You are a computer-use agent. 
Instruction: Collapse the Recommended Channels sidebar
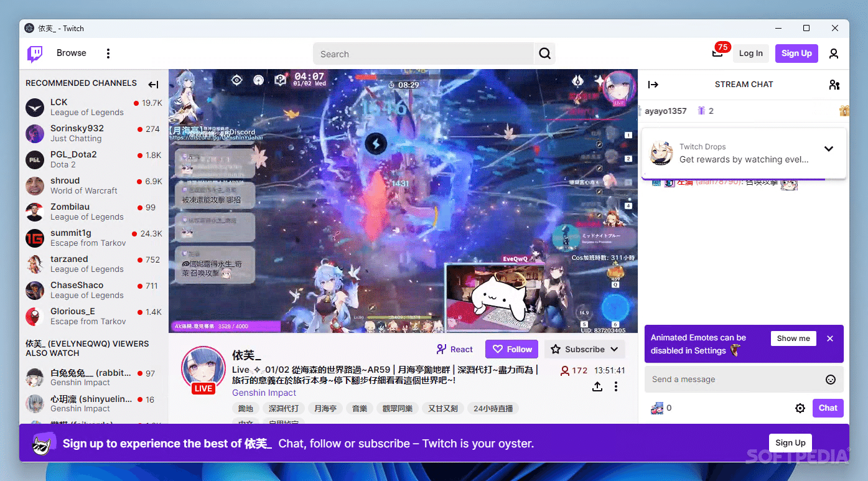click(x=153, y=85)
